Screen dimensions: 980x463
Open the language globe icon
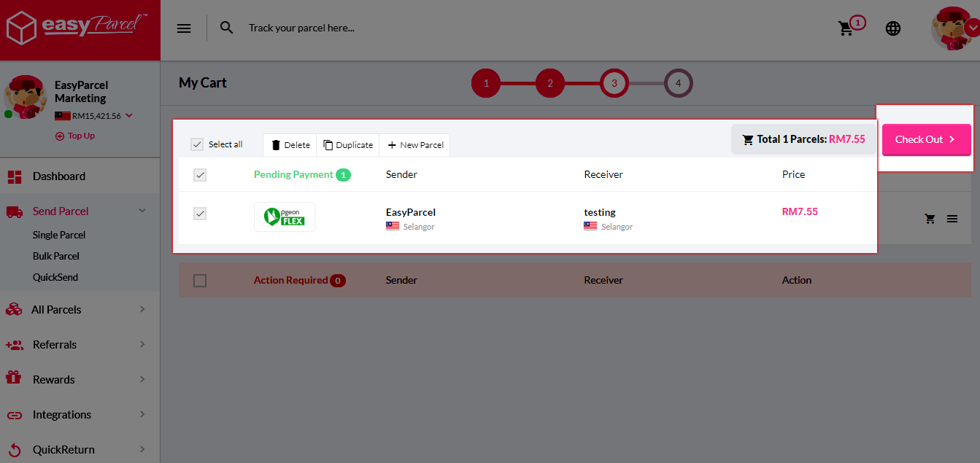[893, 28]
